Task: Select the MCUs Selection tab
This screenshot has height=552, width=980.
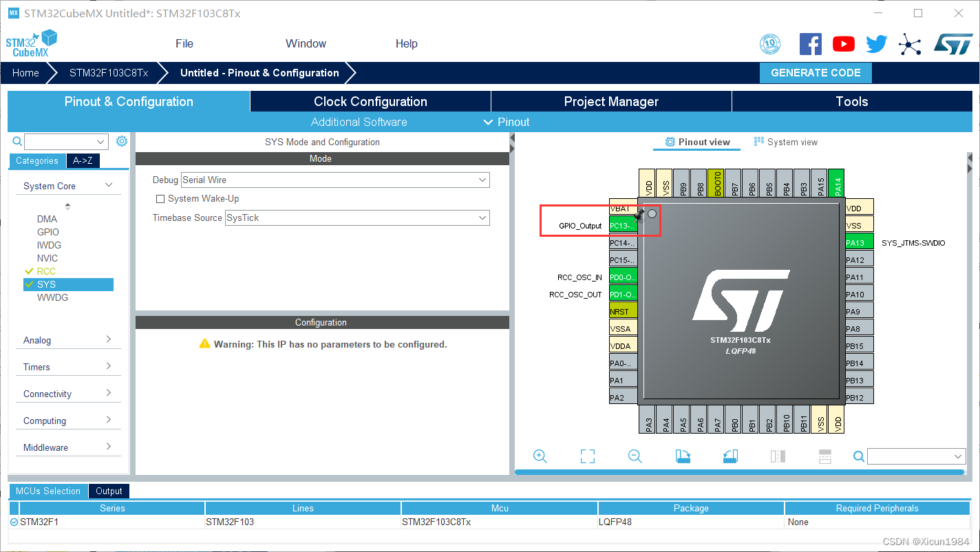Action: click(48, 491)
